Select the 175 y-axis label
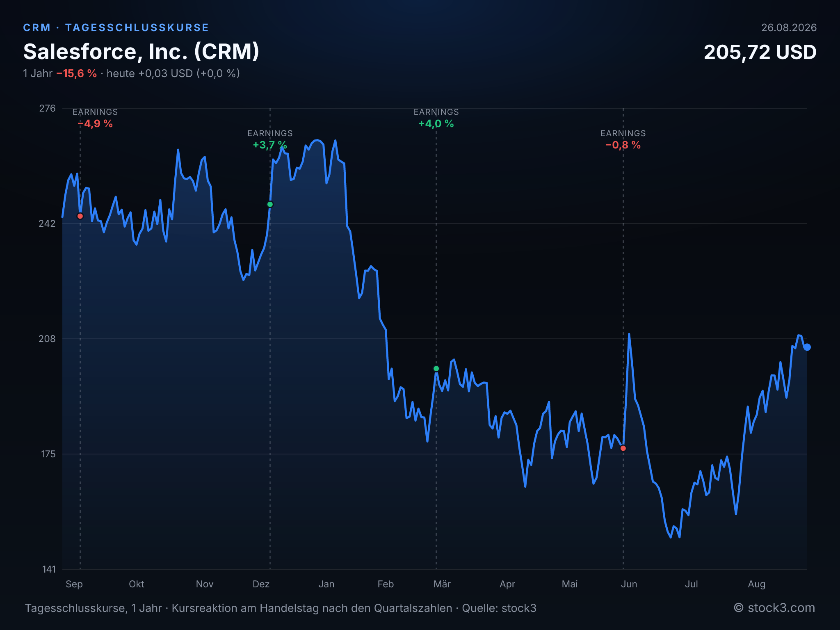 tap(48, 454)
